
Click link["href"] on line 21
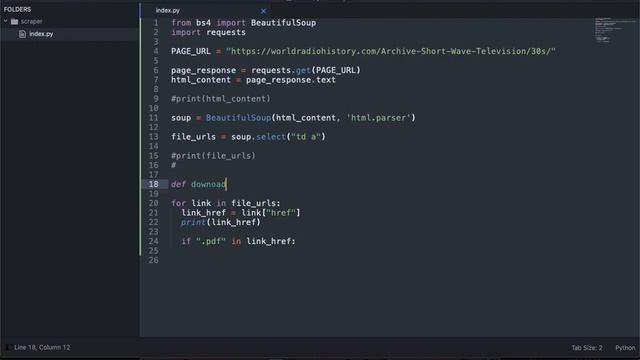271,213
